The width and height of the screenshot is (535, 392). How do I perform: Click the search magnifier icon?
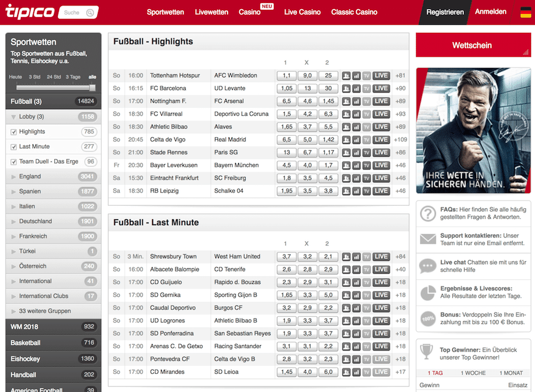[x=90, y=13]
